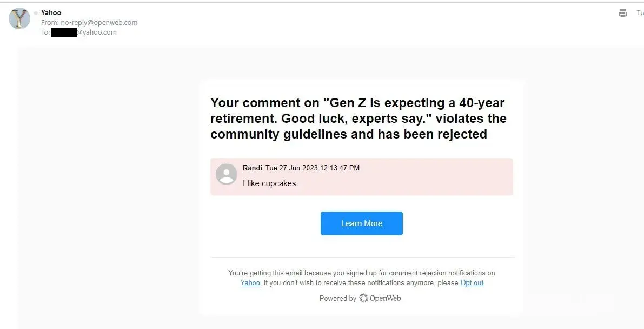
Task: Click the OpenWeb brand name text
Action: pos(386,298)
